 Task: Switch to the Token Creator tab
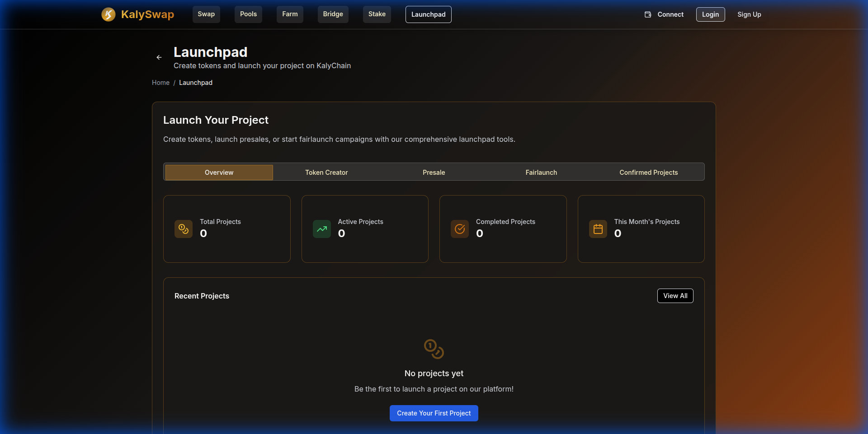326,172
